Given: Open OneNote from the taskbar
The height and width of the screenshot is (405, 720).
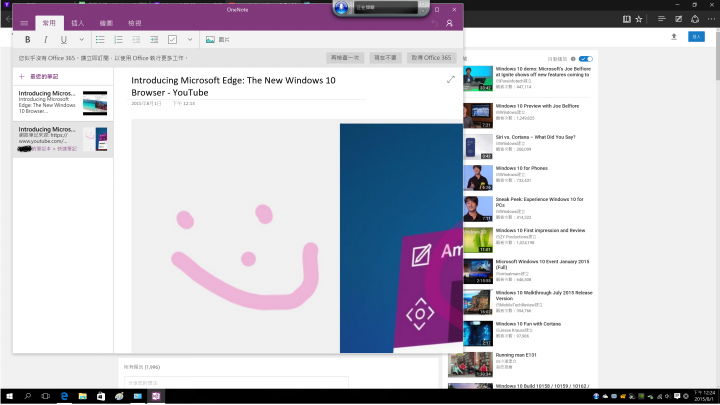Looking at the screenshot, I should [x=156, y=396].
